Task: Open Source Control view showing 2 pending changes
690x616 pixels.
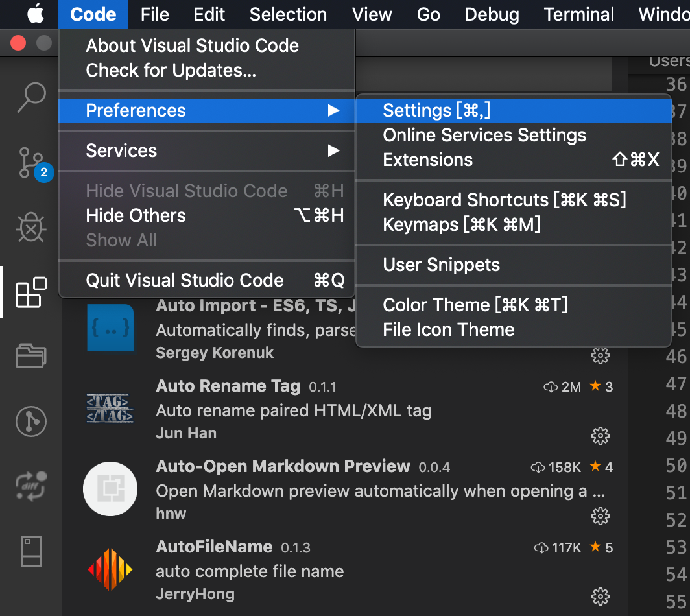Action: pos(30,161)
